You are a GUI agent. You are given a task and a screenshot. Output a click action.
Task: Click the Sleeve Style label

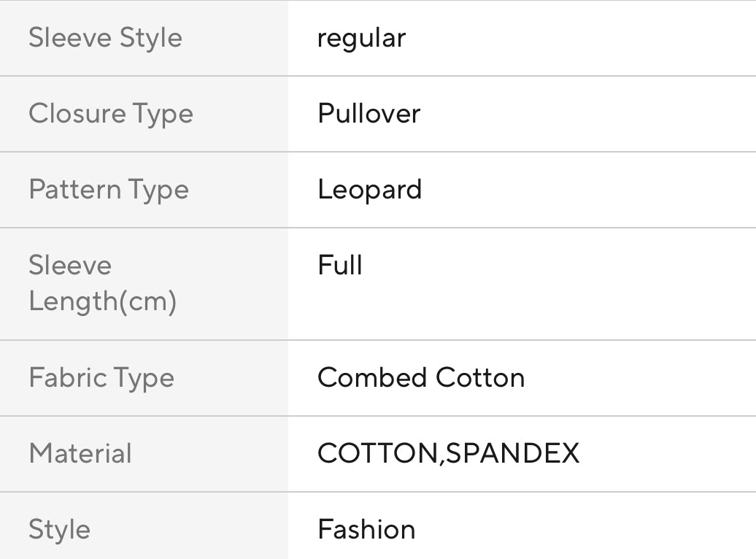(105, 38)
